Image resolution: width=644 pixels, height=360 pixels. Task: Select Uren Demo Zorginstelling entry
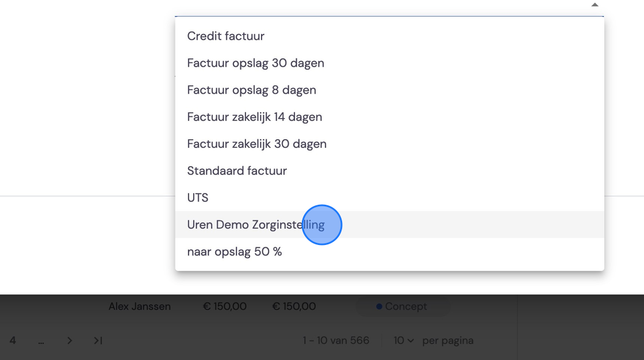(x=389, y=225)
